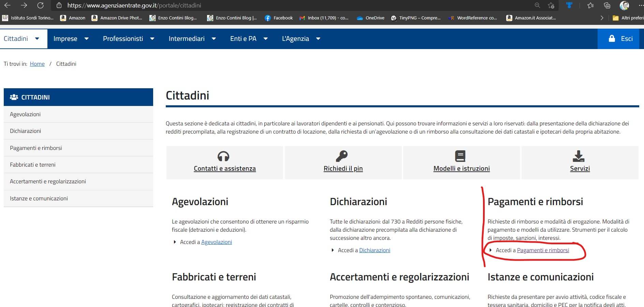Expand the Imprese dropdown menu
This screenshot has height=307, width=644.
click(71, 39)
